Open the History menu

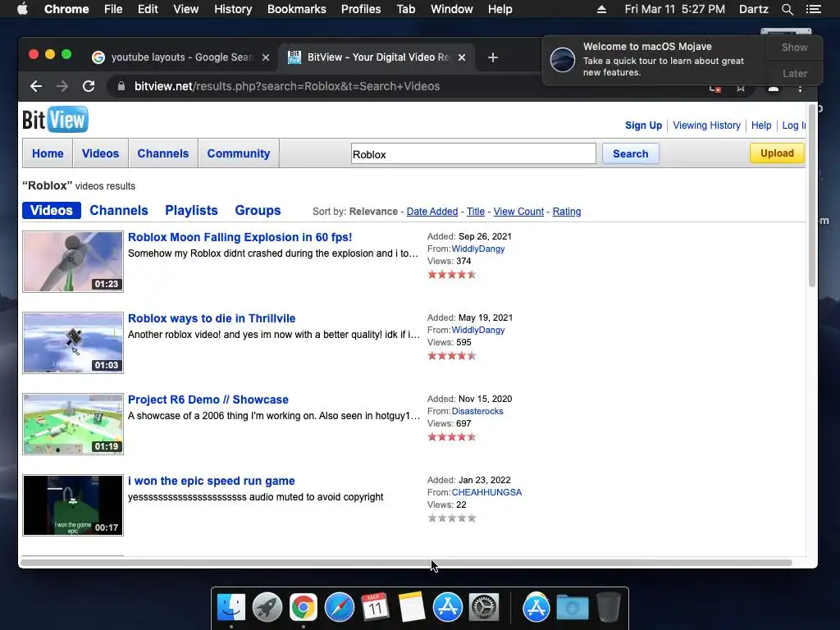coord(233,9)
